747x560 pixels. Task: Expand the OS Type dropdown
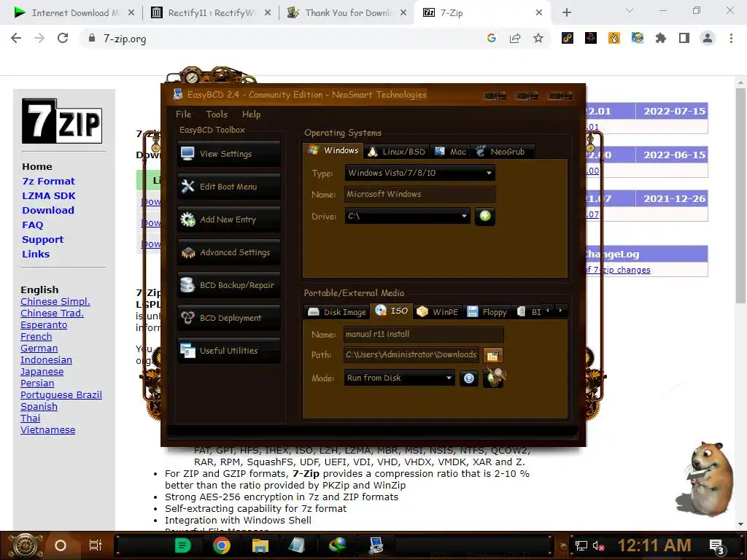(x=489, y=173)
